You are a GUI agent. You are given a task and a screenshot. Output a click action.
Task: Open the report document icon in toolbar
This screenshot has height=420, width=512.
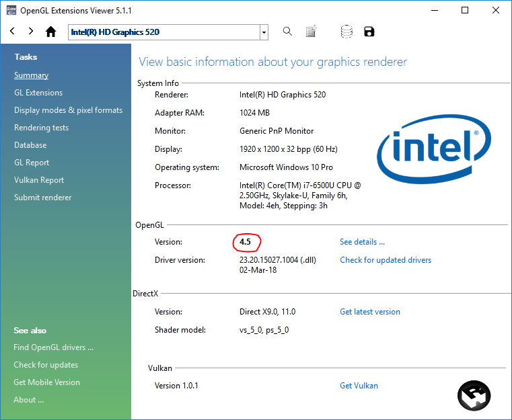(312, 32)
